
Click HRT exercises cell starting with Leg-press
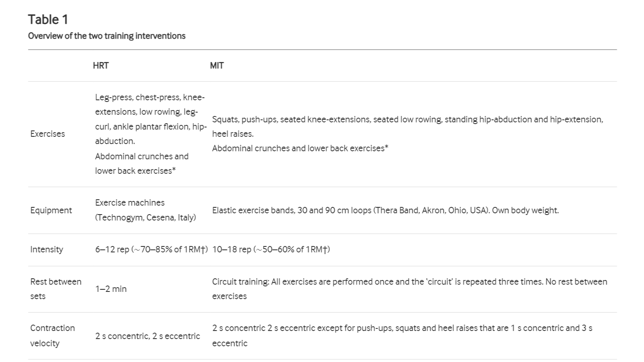click(151, 134)
